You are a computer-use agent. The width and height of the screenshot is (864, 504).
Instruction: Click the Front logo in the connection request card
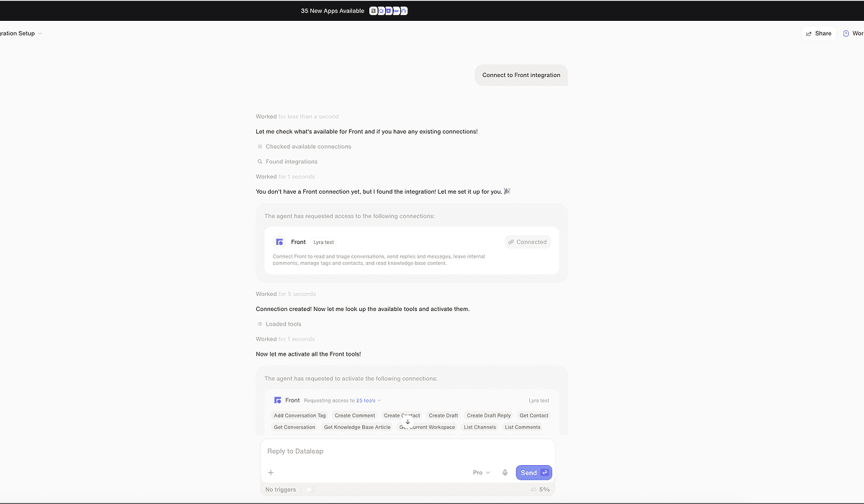[279, 242]
